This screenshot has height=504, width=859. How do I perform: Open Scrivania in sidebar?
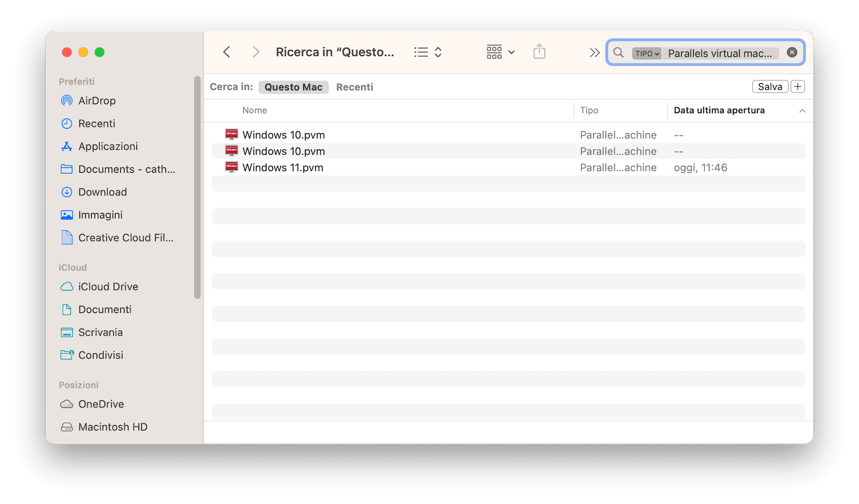[100, 332]
